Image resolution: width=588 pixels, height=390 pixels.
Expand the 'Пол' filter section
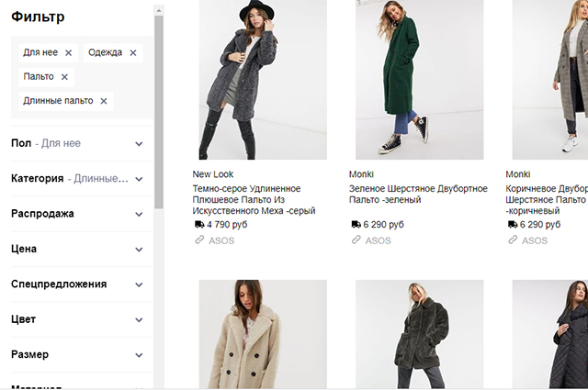tap(139, 143)
